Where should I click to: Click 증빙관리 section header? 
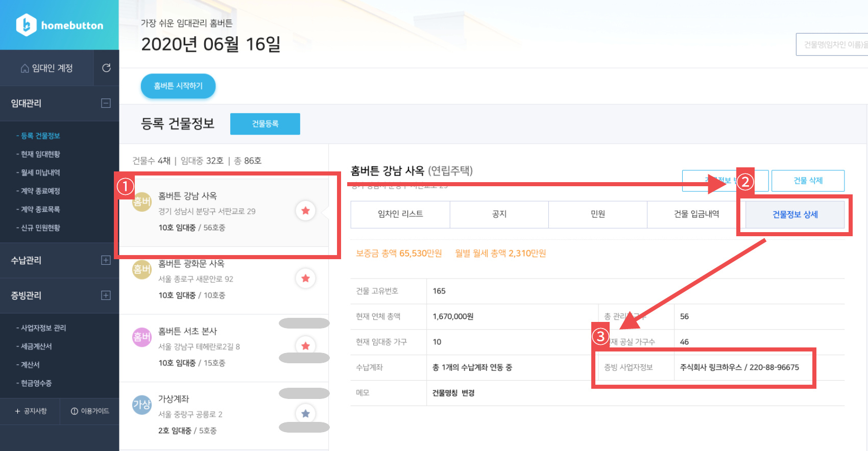click(x=26, y=295)
